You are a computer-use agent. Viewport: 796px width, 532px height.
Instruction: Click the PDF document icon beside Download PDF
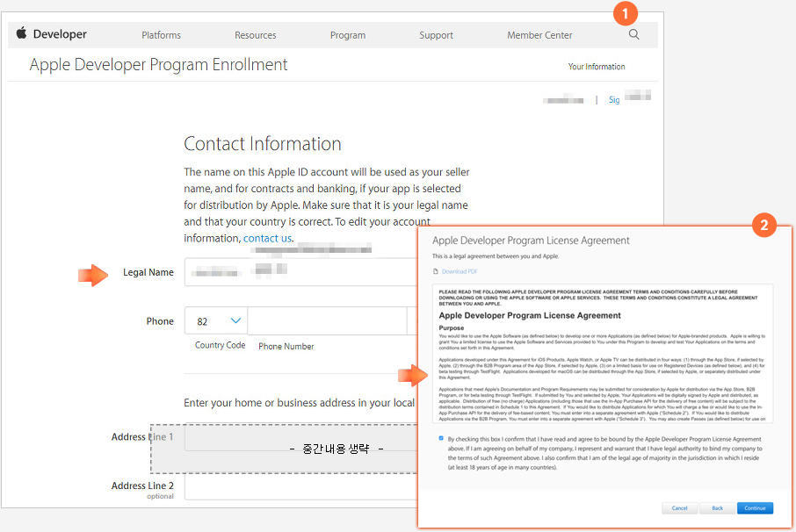436,271
